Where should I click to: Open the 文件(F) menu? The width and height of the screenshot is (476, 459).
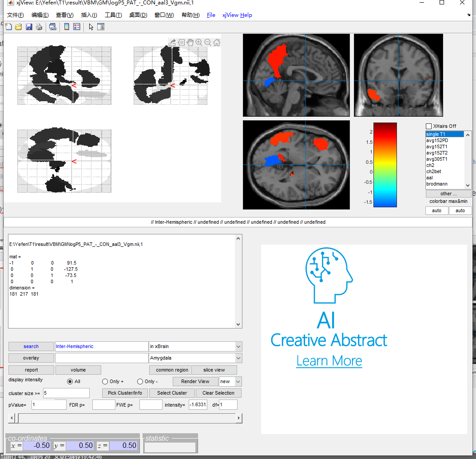click(x=16, y=15)
